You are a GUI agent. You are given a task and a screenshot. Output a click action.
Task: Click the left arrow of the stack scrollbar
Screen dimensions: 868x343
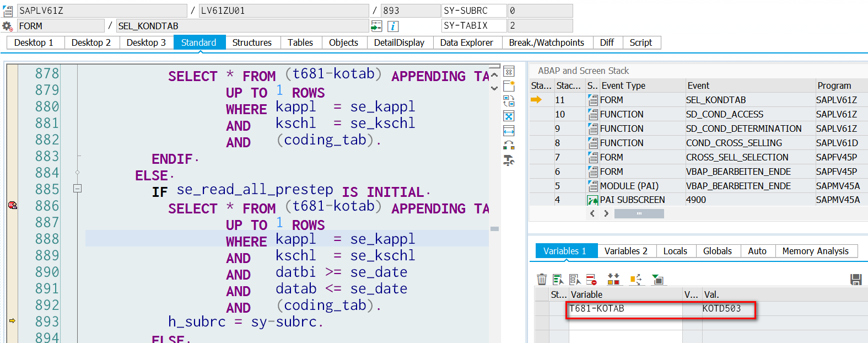(x=592, y=213)
